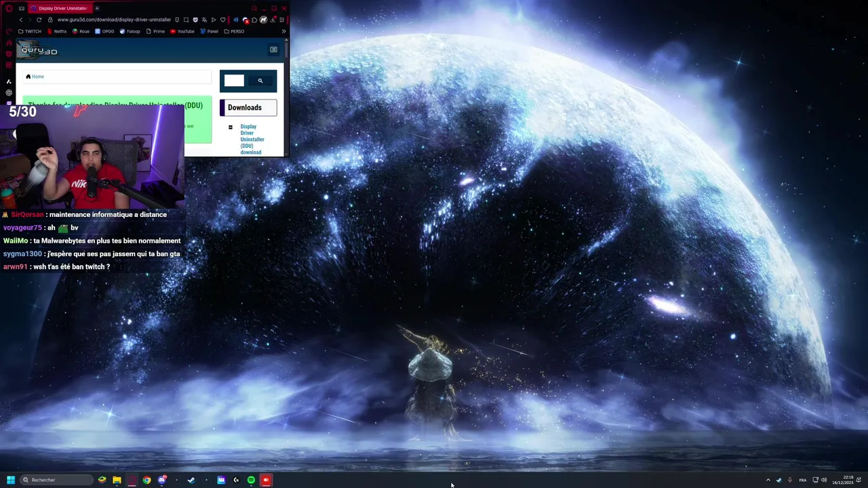The width and height of the screenshot is (868, 488).
Task: Go back to previous page
Action: coord(21,20)
